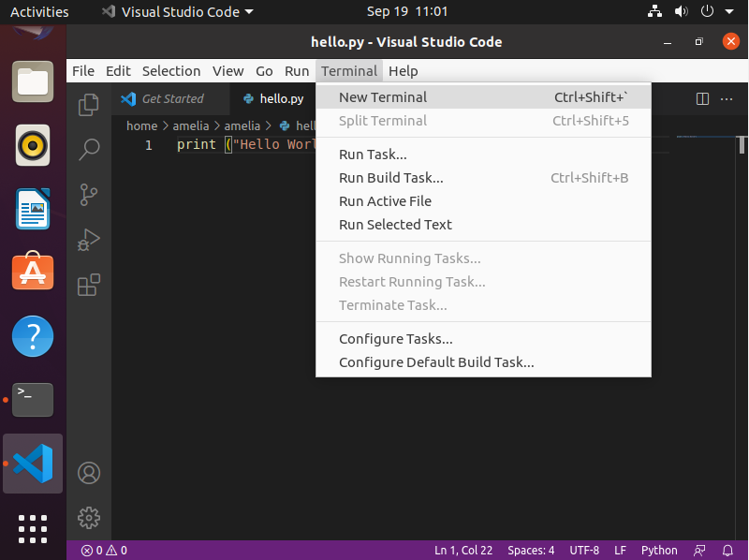Open the volume icon in top bar

(682, 11)
